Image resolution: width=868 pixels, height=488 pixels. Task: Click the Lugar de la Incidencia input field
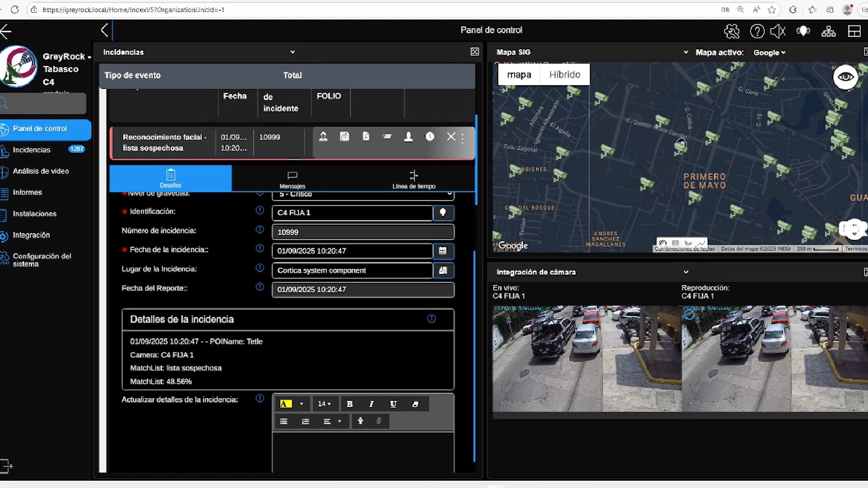352,270
